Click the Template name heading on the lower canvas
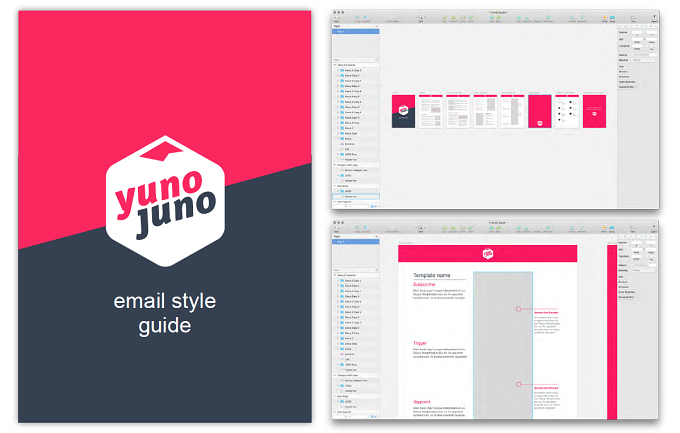Screen dimensions: 680x433 coord(432,275)
